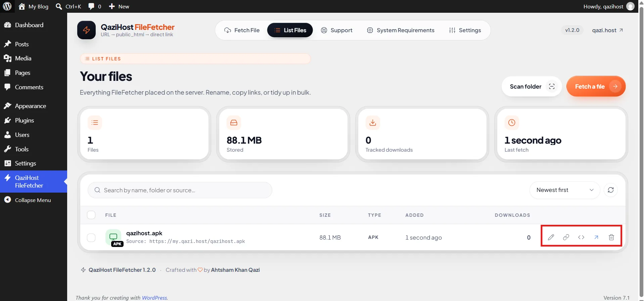Open qazihost.apk in a new tab
Screen dimensions: 644x301
596,238
